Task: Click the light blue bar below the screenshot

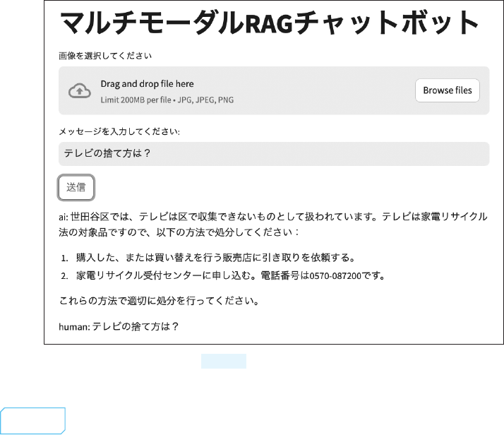Action: pyautogui.click(x=224, y=362)
